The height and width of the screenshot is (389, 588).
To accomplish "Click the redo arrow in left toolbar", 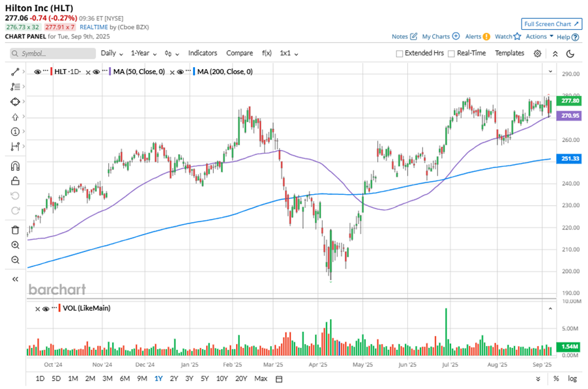I will (15, 210).
